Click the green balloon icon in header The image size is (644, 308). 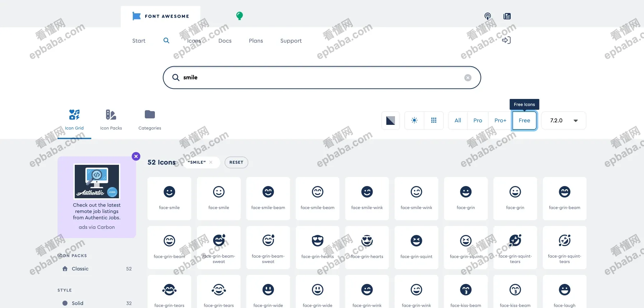tap(239, 16)
